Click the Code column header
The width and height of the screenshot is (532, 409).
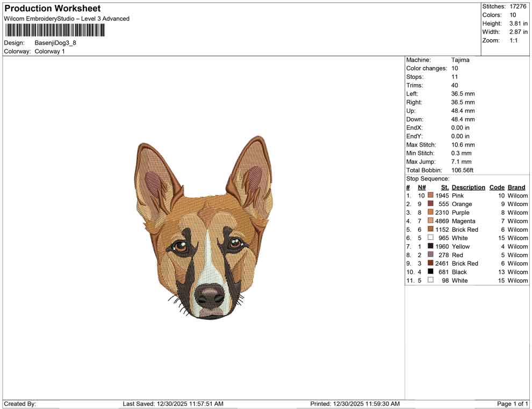click(x=497, y=187)
